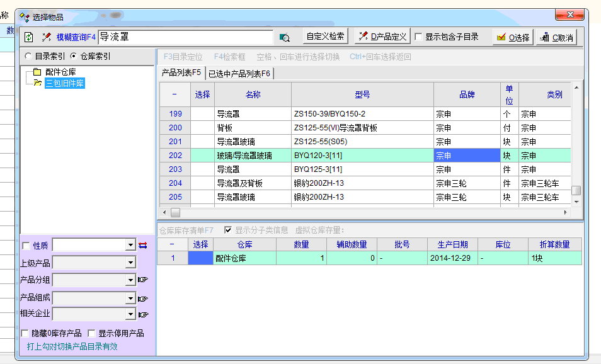Image resolution: width=601 pixels, height=364 pixels.
Task: Tick the 显示停用产品 checkbox
Action: click(92, 333)
